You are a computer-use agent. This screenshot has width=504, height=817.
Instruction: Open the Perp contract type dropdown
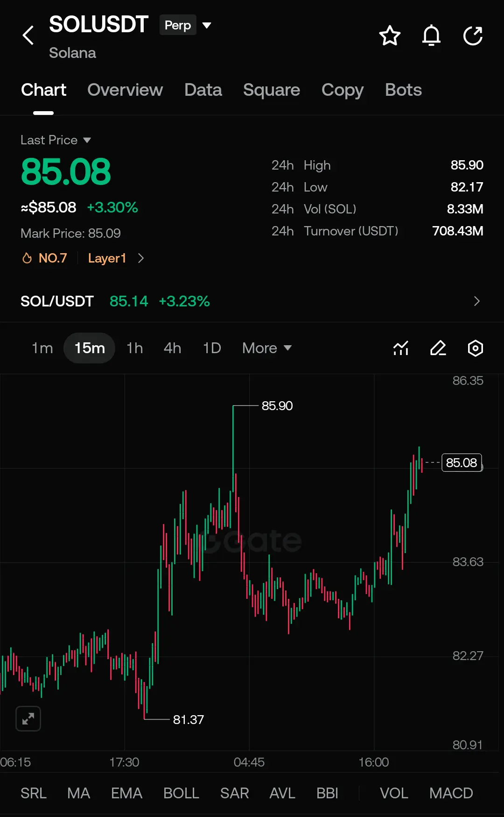click(x=186, y=25)
